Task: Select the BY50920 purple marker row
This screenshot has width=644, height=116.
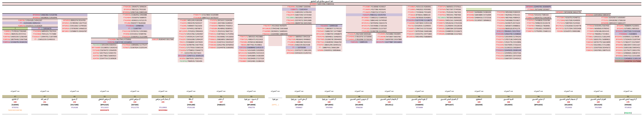Action: point(45,15)
